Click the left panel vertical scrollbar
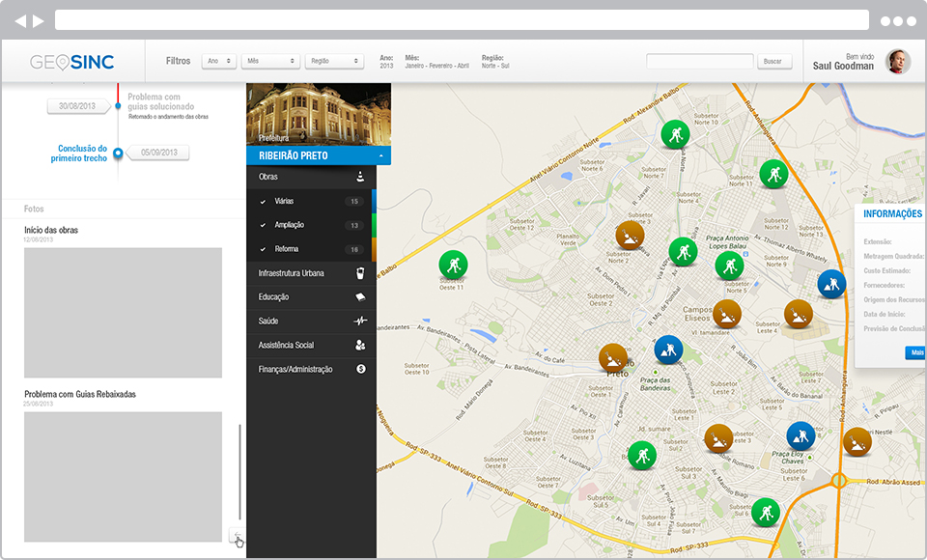Screen dimensions: 927x560 [x=239, y=471]
